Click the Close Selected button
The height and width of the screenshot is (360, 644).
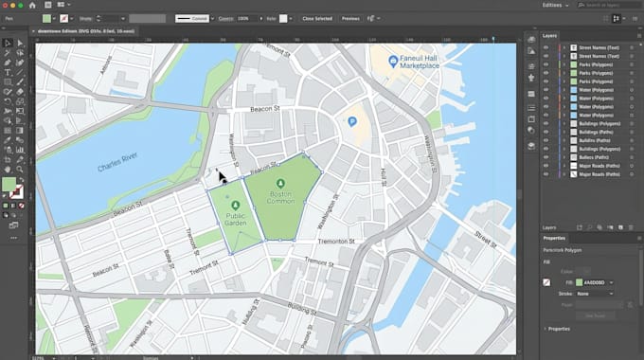click(x=317, y=19)
